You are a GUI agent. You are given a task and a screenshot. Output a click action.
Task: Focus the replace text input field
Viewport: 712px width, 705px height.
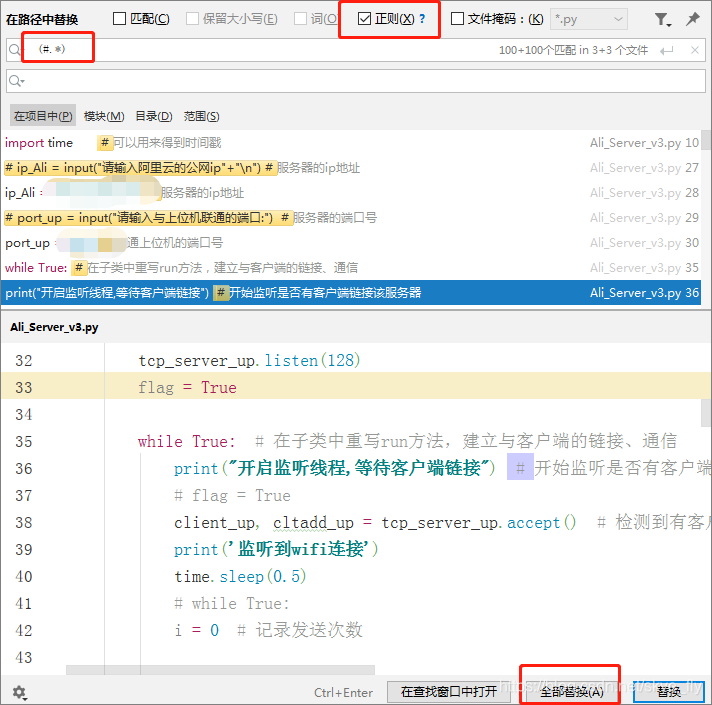pyautogui.click(x=356, y=81)
